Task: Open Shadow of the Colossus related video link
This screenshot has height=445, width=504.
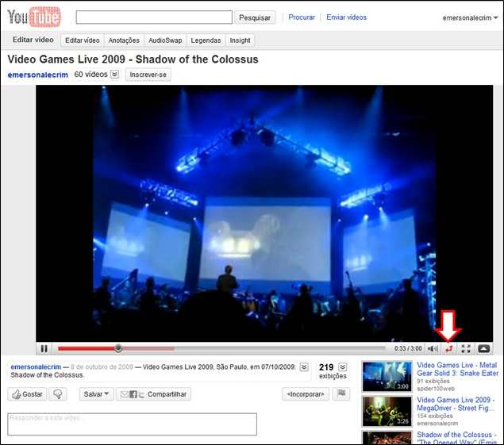Action: coord(456,438)
